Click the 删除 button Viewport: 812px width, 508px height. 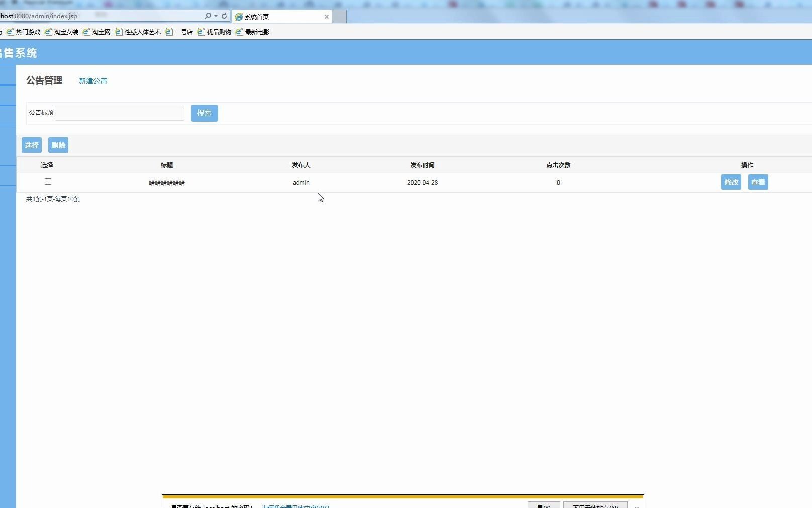tap(58, 145)
